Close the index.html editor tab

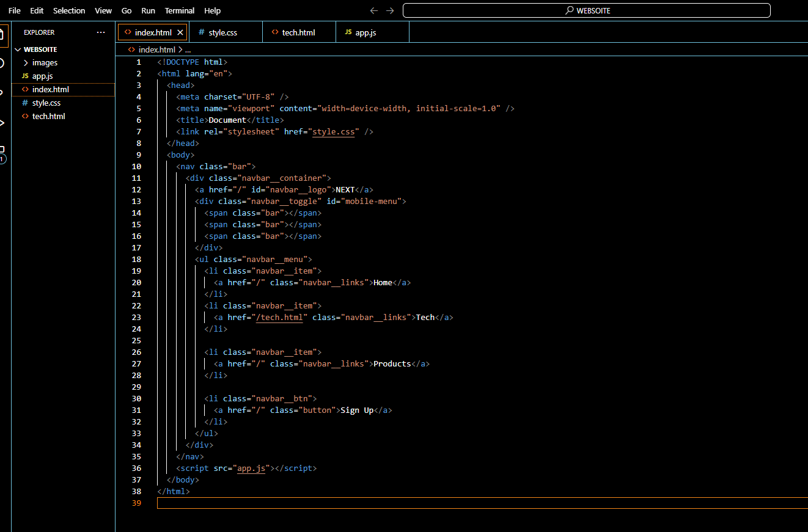(x=180, y=32)
